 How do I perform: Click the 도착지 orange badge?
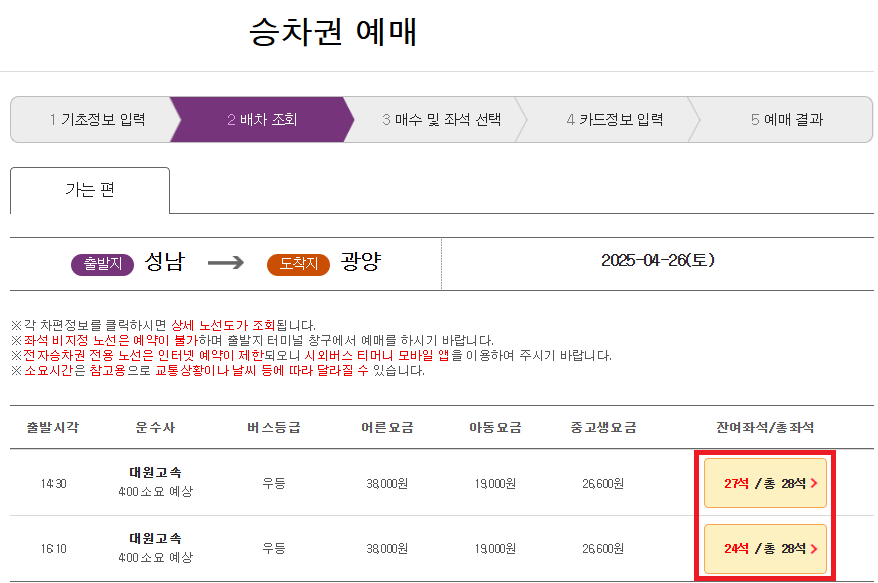[298, 264]
